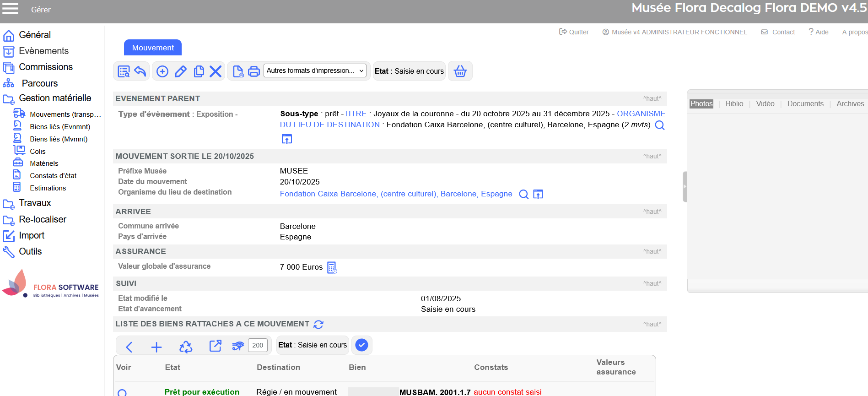Delete the movement with the X icon
The width and height of the screenshot is (868, 396).
point(216,71)
